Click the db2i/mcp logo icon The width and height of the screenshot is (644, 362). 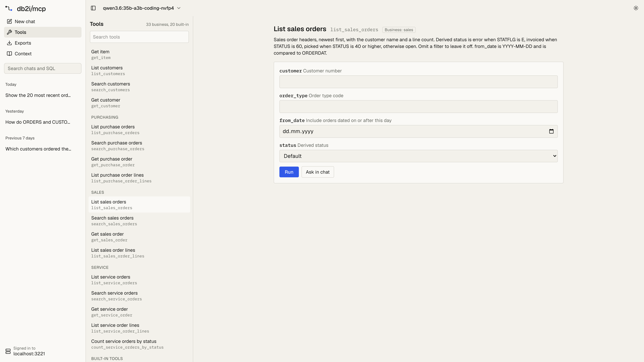click(x=9, y=9)
